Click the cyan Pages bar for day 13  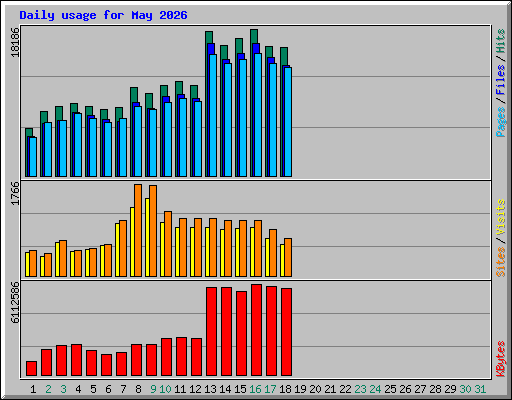(x=213, y=115)
